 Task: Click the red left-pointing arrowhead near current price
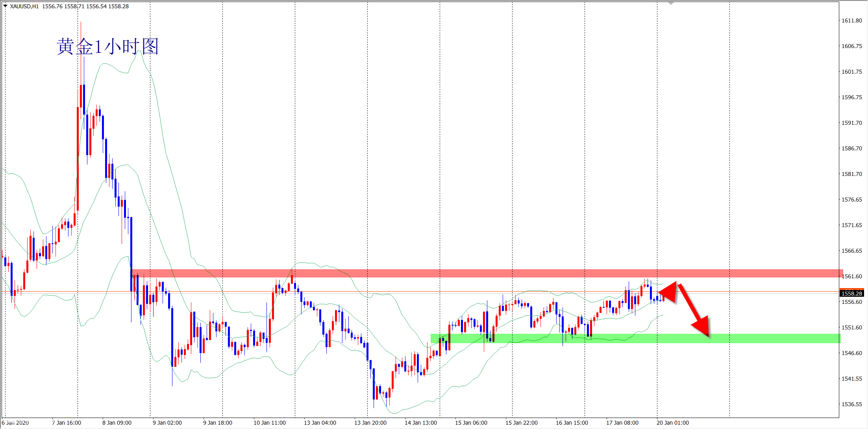668,292
